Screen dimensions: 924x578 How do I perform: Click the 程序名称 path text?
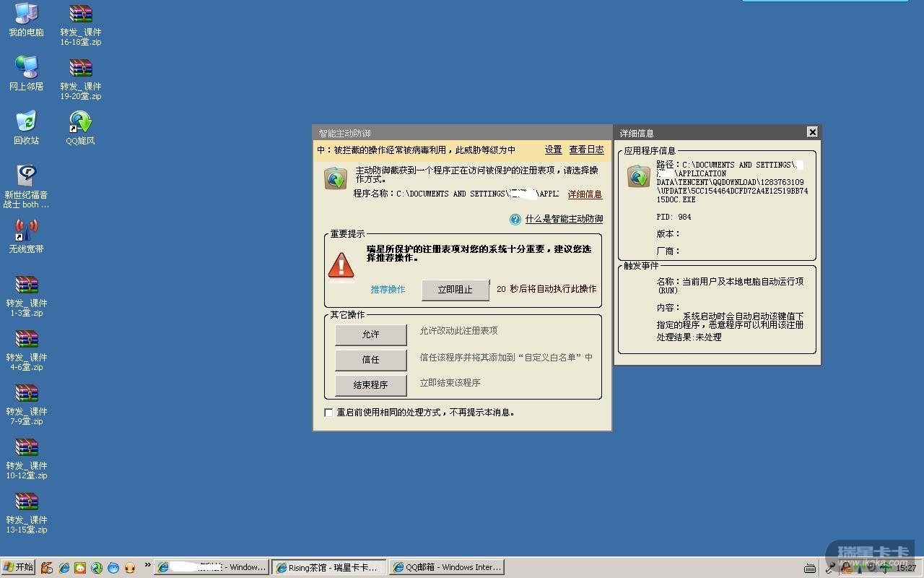coord(456,194)
